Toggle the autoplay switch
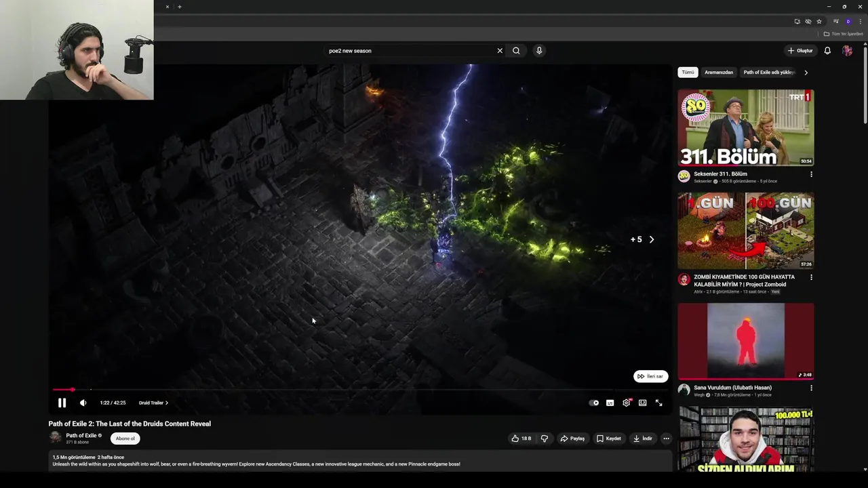Viewport: 868px width, 488px height. point(594,403)
